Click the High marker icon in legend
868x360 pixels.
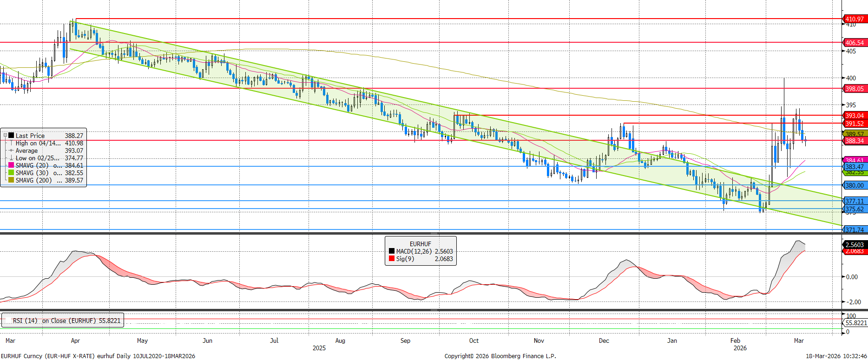(11, 143)
